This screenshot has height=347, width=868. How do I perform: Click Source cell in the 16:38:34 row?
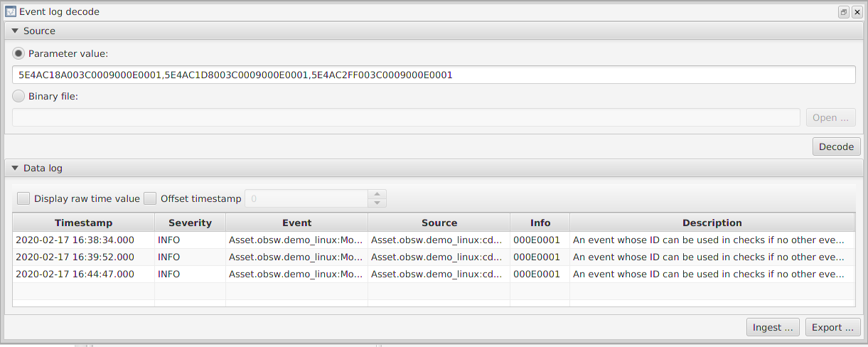(x=439, y=240)
